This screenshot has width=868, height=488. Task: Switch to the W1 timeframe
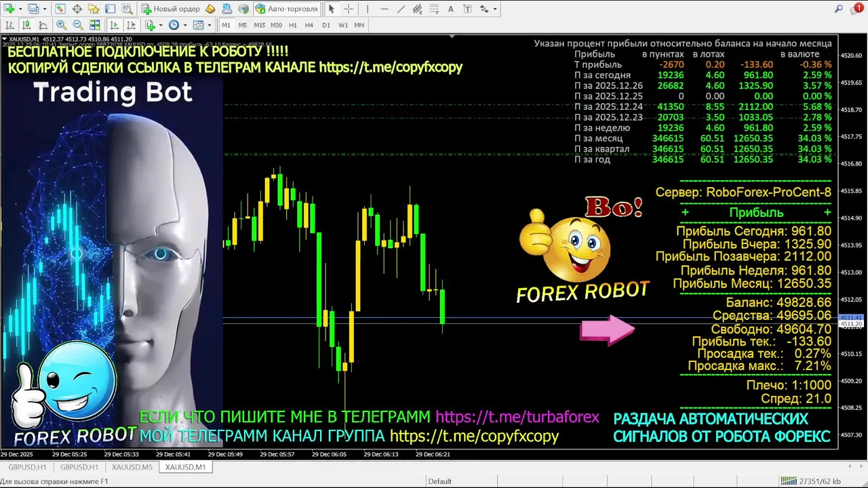tap(343, 25)
